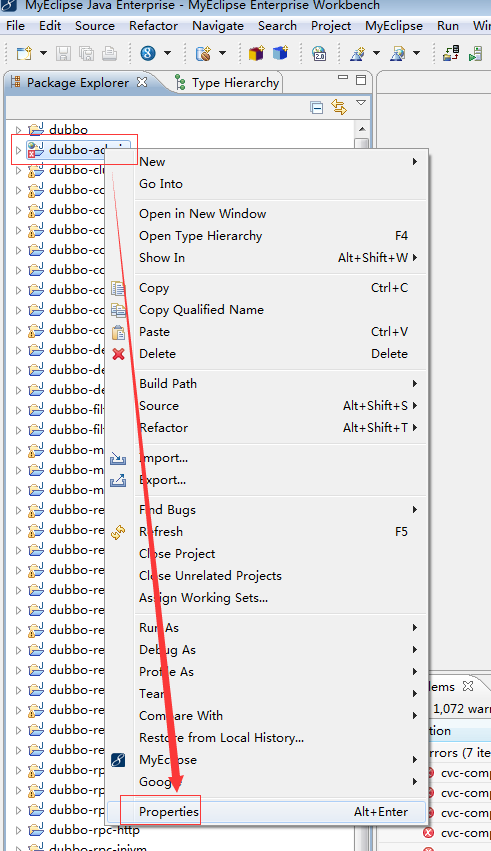Expand the Team submenu arrow
The height and width of the screenshot is (851, 491).
415,694
